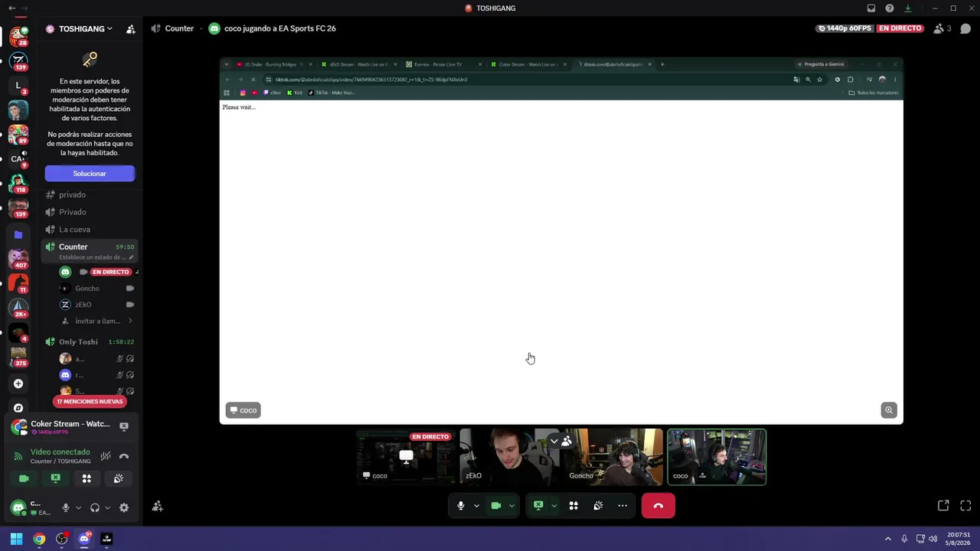Stop streaming icon next to Coker Stream
The image size is (980, 551).
click(124, 426)
